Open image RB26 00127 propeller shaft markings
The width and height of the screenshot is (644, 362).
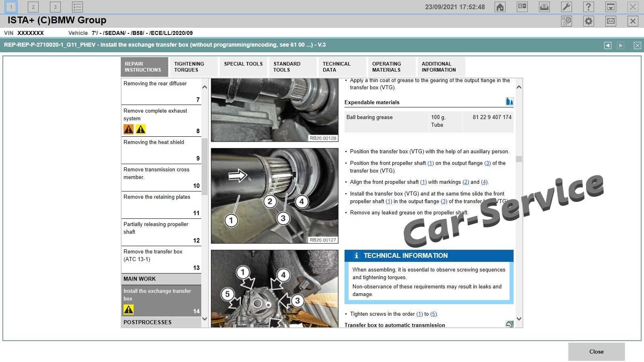pos(275,196)
